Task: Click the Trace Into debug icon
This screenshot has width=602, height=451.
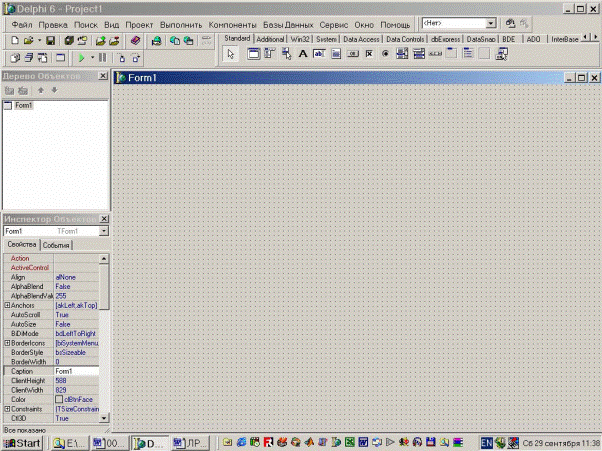Action: tap(122, 58)
